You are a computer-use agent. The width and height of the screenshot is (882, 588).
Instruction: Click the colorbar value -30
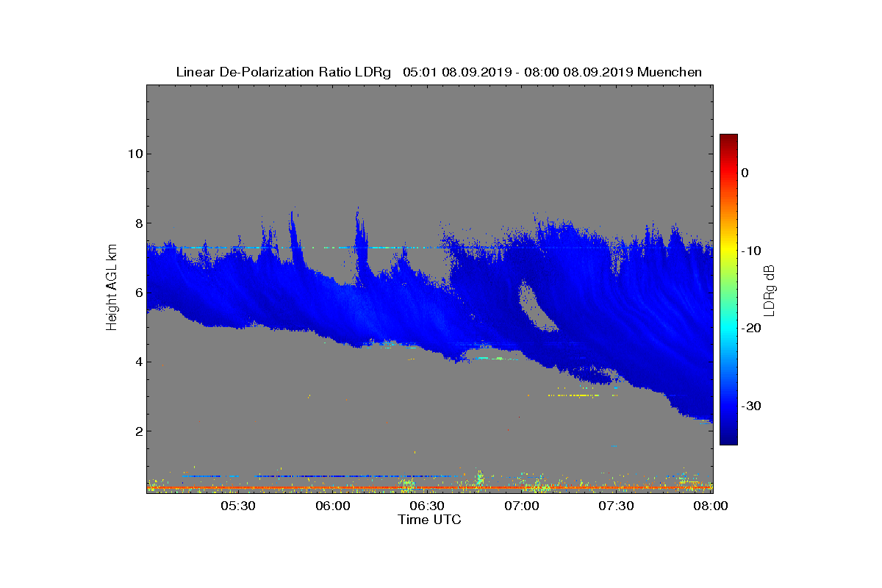(x=750, y=406)
